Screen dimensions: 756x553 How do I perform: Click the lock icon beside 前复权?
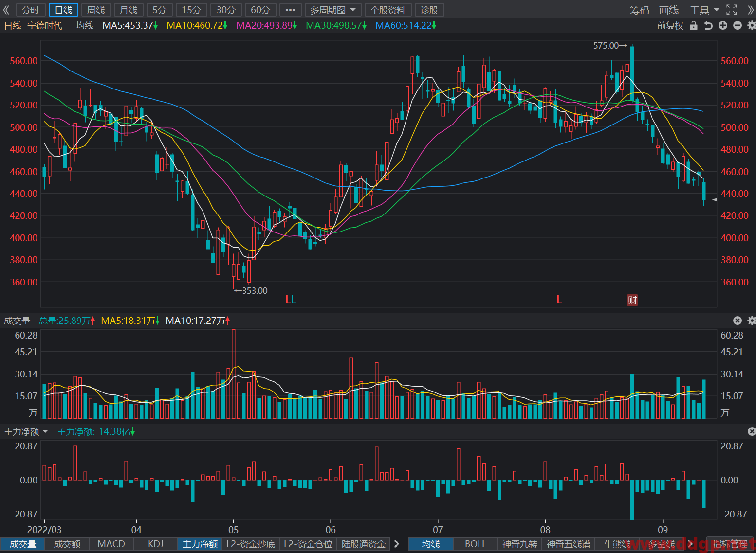pyautogui.click(x=694, y=25)
